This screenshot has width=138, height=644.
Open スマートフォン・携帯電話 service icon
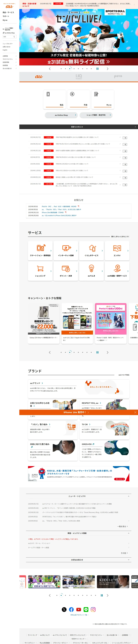(40, 251)
